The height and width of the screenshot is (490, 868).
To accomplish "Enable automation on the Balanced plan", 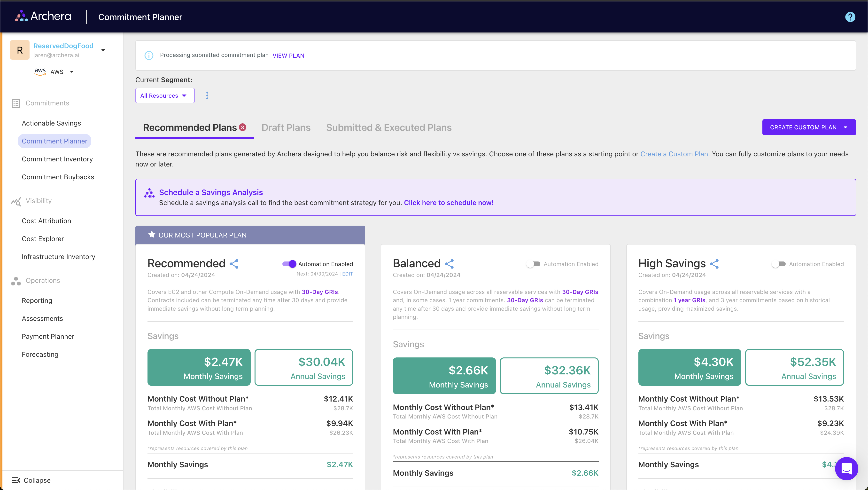I will [x=533, y=264].
